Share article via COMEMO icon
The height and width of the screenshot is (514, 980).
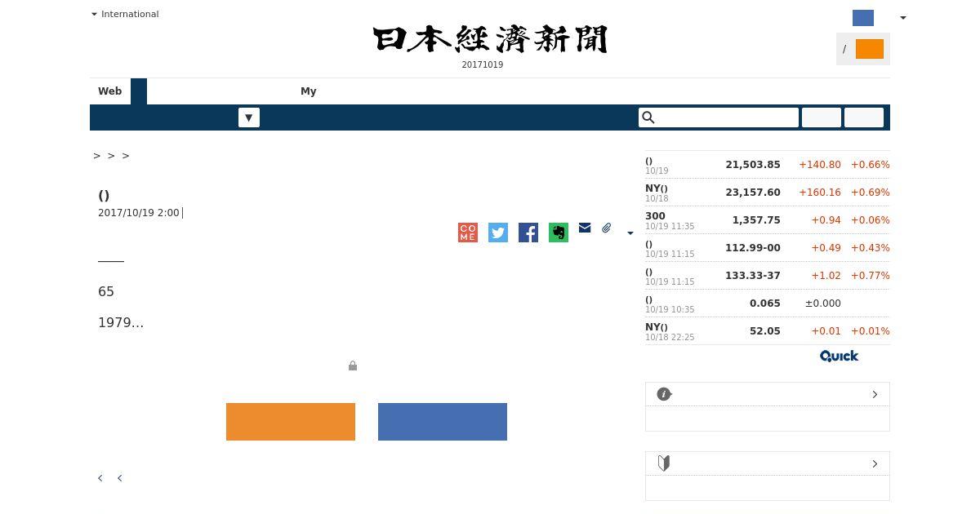point(468,233)
